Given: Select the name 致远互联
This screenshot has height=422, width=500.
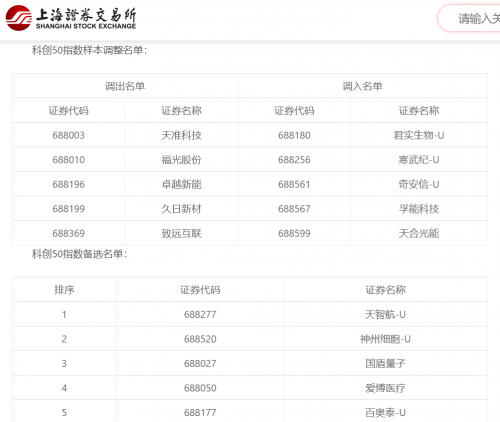Looking at the screenshot, I should point(181,233).
